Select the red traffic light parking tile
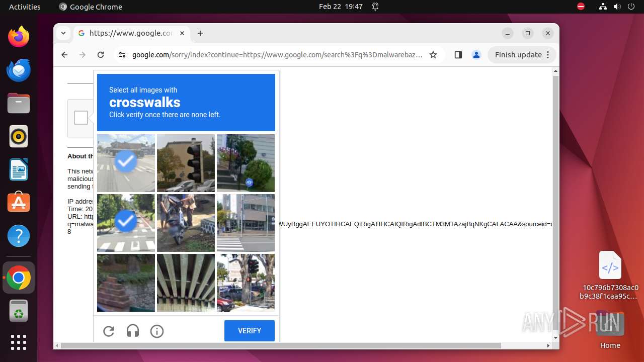 click(x=246, y=283)
